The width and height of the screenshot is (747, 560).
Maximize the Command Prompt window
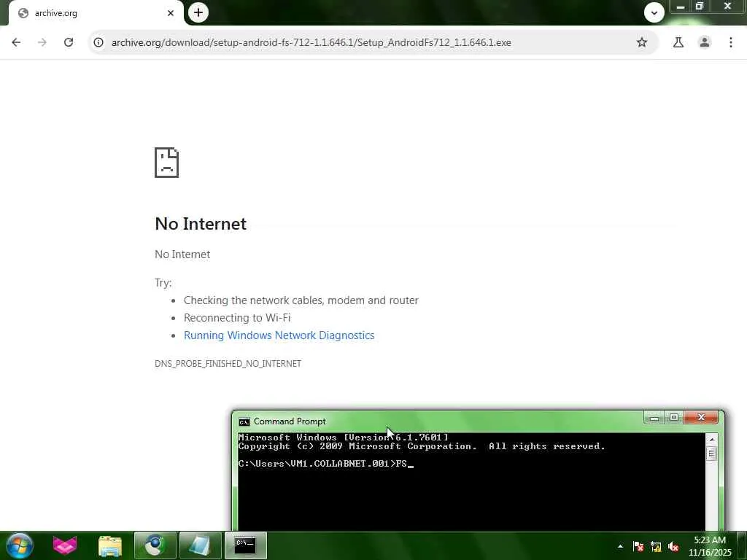[x=673, y=418]
